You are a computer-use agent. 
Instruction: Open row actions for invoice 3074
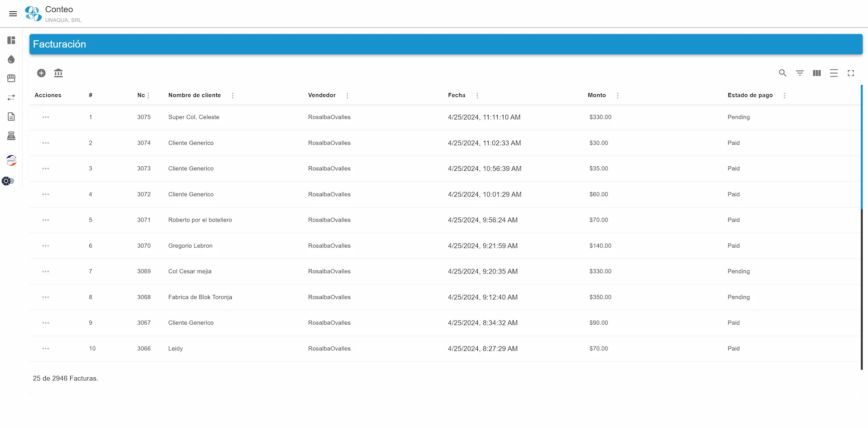46,143
